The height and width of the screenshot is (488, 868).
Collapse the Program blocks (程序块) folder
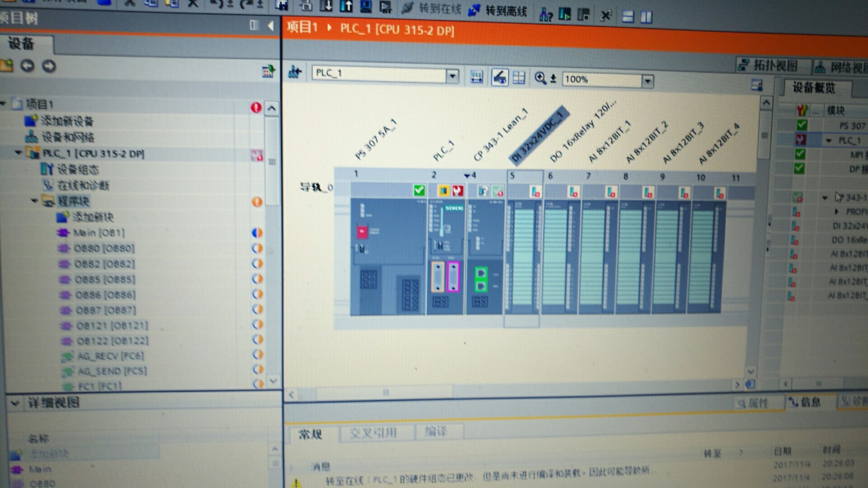pyautogui.click(x=34, y=201)
